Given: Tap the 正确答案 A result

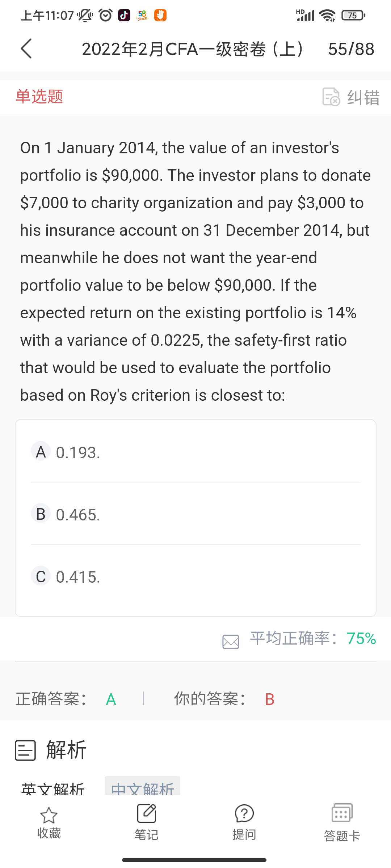Looking at the screenshot, I should (111, 699).
